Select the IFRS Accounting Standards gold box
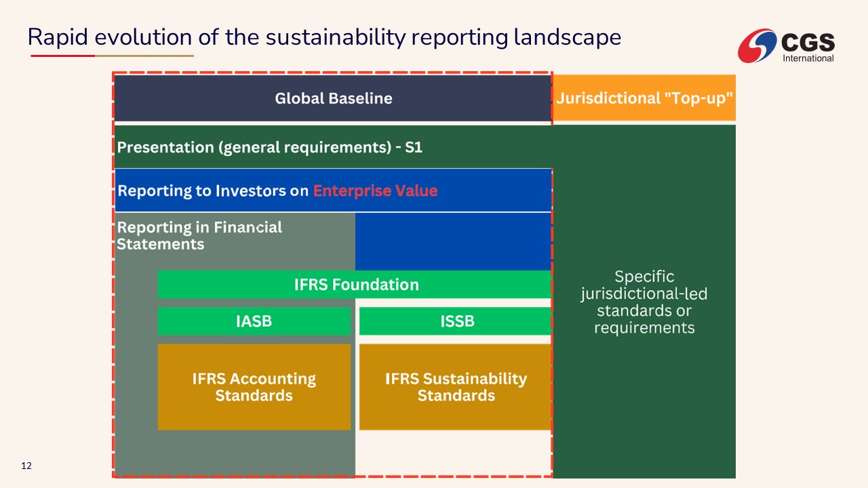The width and height of the screenshot is (868, 488). (x=254, y=387)
